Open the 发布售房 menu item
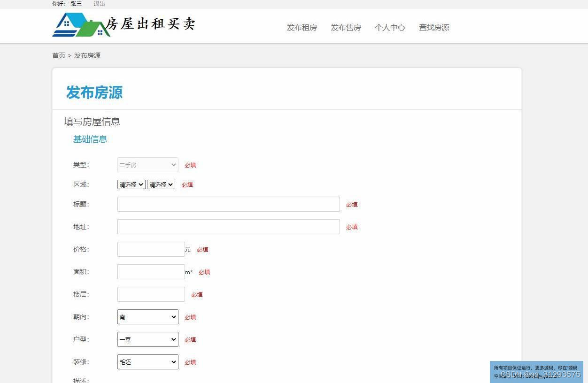This screenshot has height=383, width=588. pos(346,27)
